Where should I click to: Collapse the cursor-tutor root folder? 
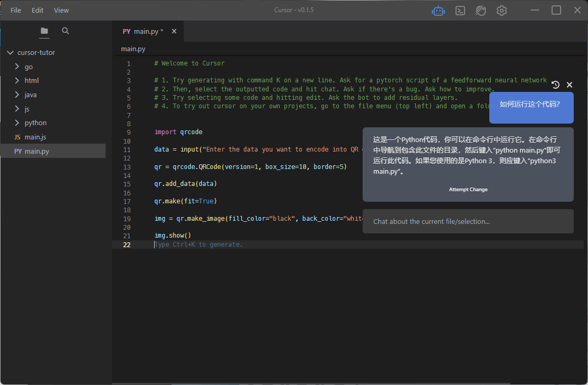click(10, 53)
